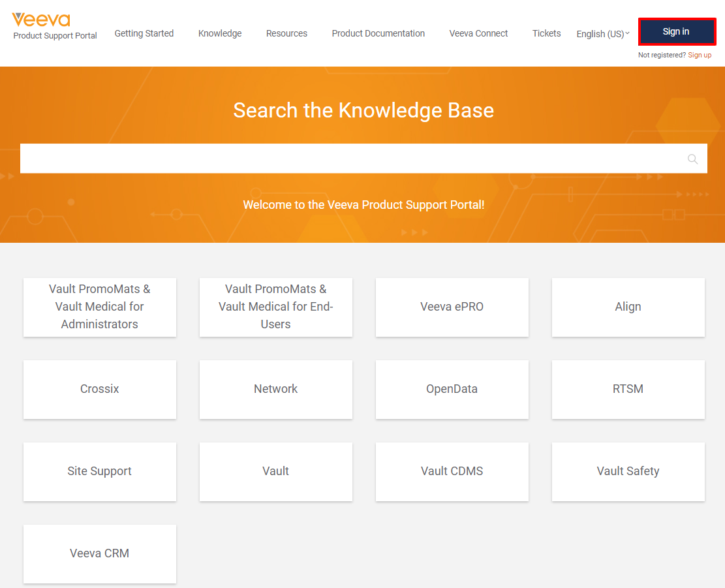The width and height of the screenshot is (725, 588).
Task: Navigate to Veeva Connect
Action: pyautogui.click(x=478, y=33)
